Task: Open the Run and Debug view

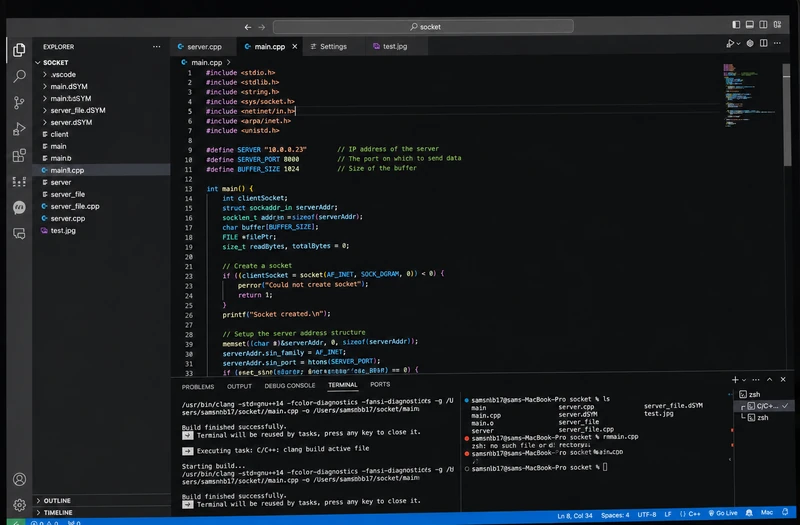Action: (x=19, y=129)
